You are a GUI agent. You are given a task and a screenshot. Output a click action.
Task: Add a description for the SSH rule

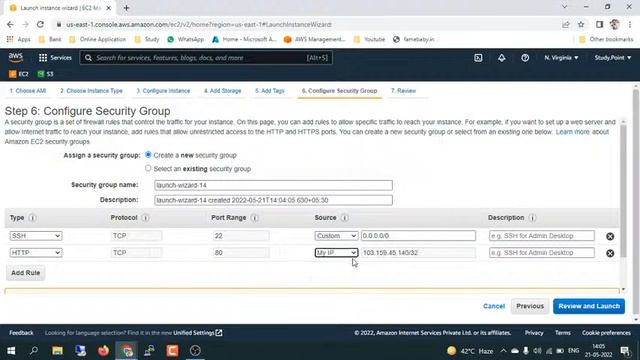(x=542, y=236)
